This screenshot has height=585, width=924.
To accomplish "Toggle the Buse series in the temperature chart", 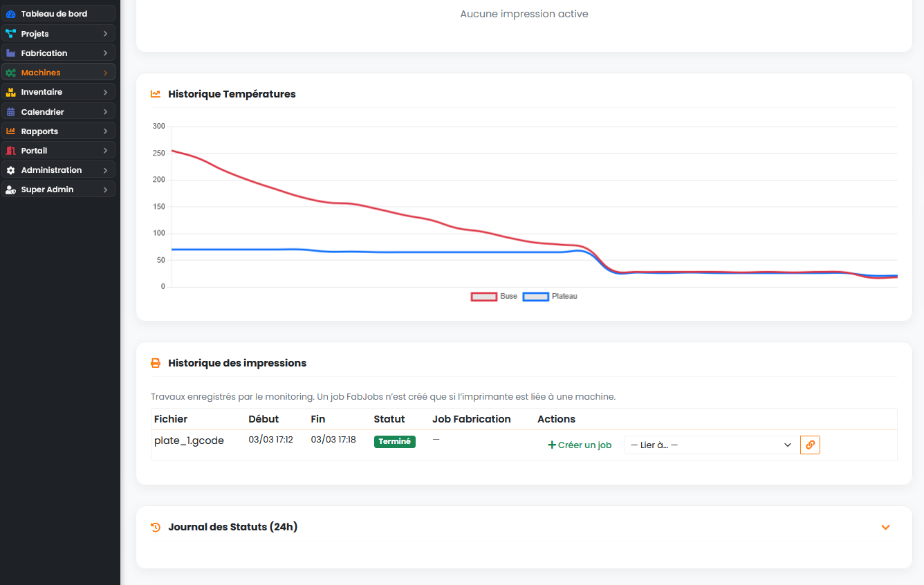I will [495, 296].
